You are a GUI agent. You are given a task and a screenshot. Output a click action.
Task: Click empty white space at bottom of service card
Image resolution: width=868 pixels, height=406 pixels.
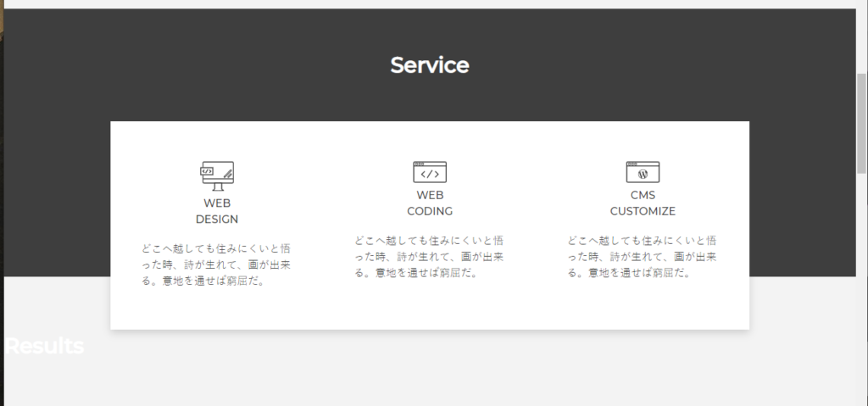430,309
